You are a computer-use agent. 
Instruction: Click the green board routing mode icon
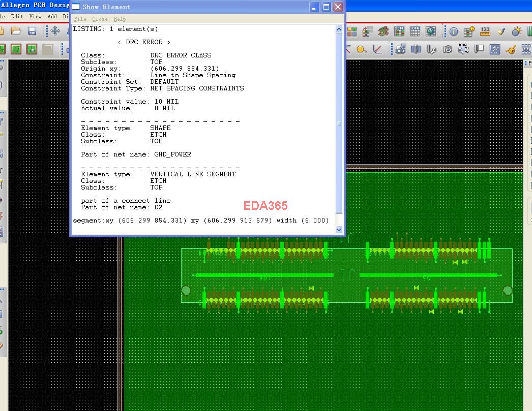pos(16,49)
